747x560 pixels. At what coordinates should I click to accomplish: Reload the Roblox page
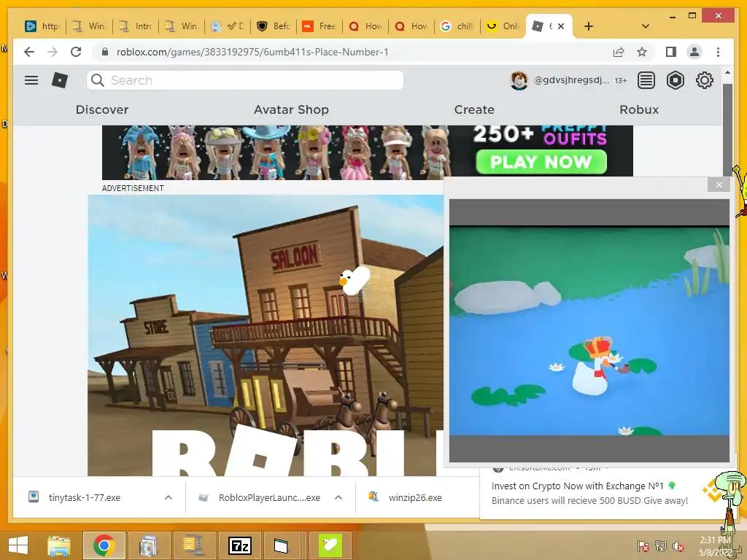76,52
